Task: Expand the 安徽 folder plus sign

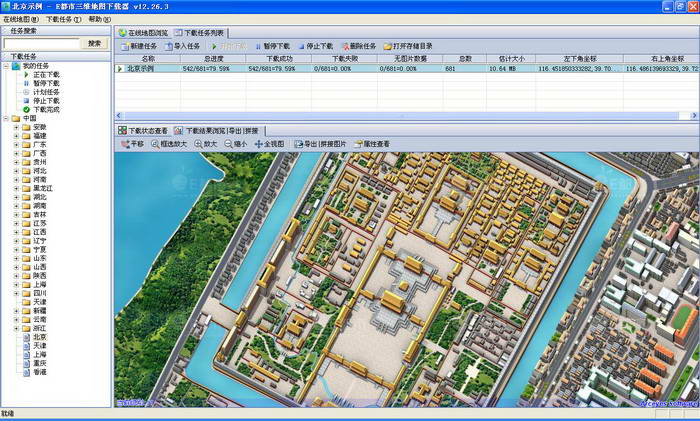Action: click(17, 127)
